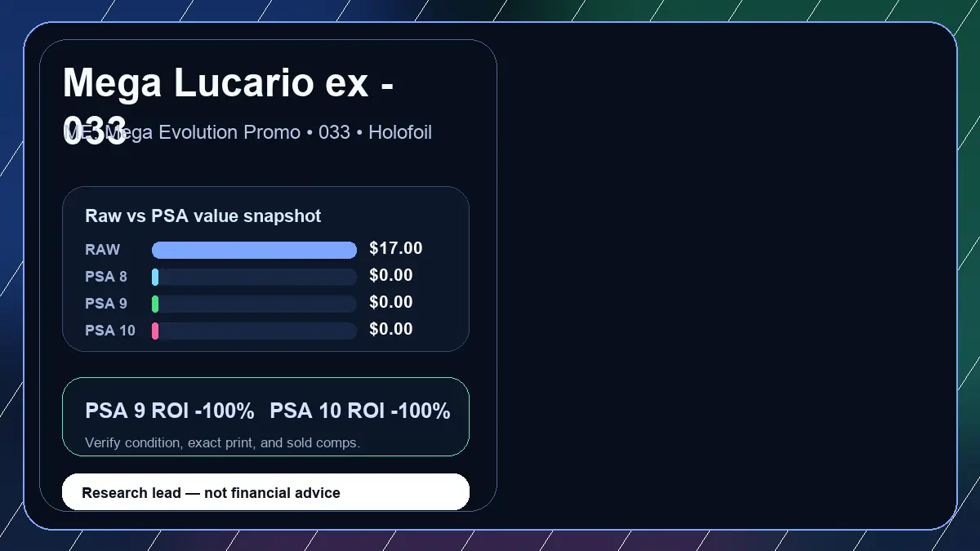This screenshot has height=551, width=980.
Task: Select the PSA 9 row label
Action: (106, 304)
